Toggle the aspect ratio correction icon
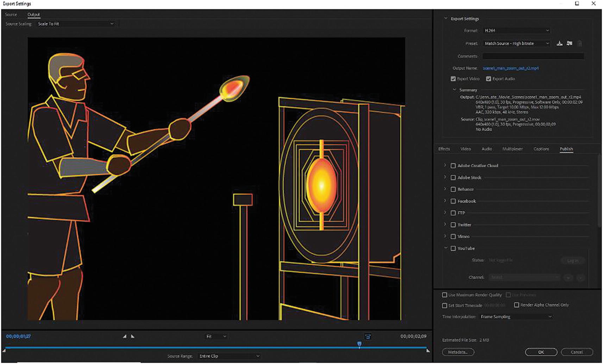Image resolution: width=603 pixels, height=364 pixels. (368, 337)
